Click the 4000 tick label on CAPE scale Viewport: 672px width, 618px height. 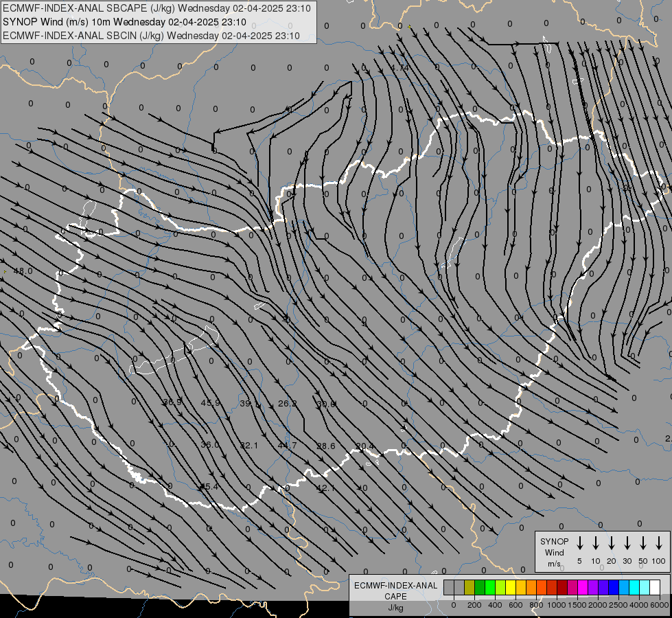pyautogui.click(x=639, y=605)
